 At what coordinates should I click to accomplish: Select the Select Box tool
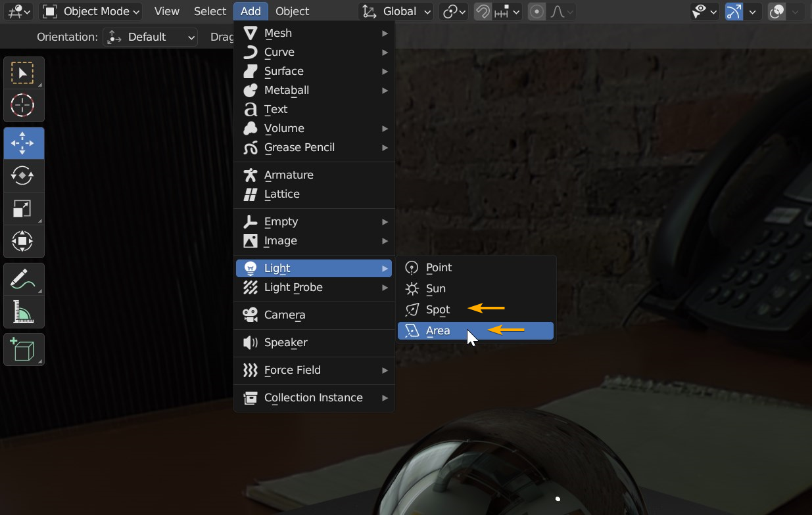23,73
